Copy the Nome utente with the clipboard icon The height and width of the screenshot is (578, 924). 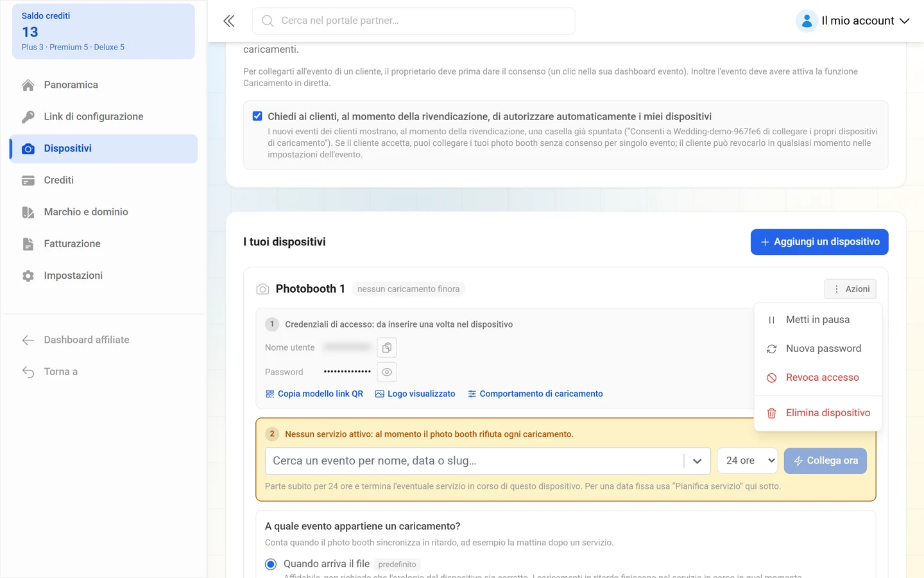[387, 347]
